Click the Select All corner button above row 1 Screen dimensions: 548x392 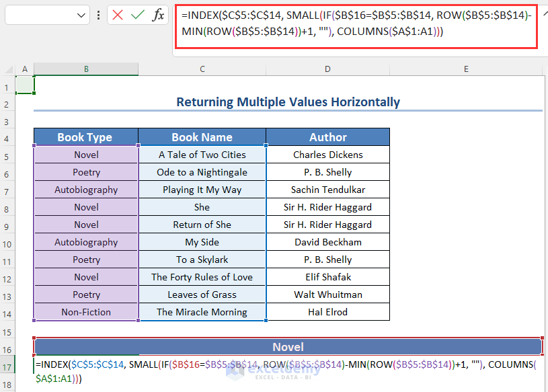[7, 69]
